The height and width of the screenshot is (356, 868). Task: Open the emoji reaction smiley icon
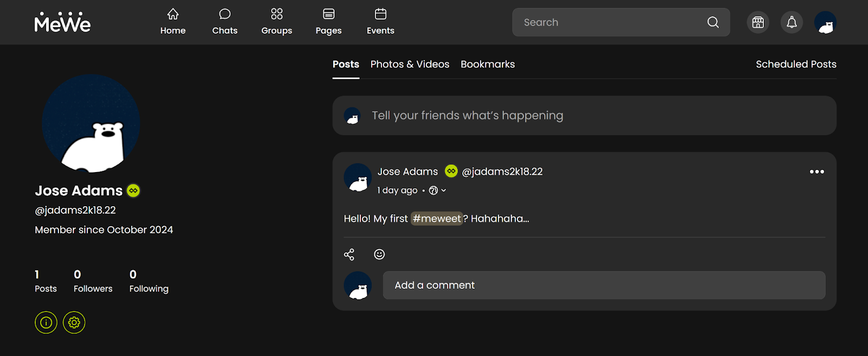click(379, 255)
